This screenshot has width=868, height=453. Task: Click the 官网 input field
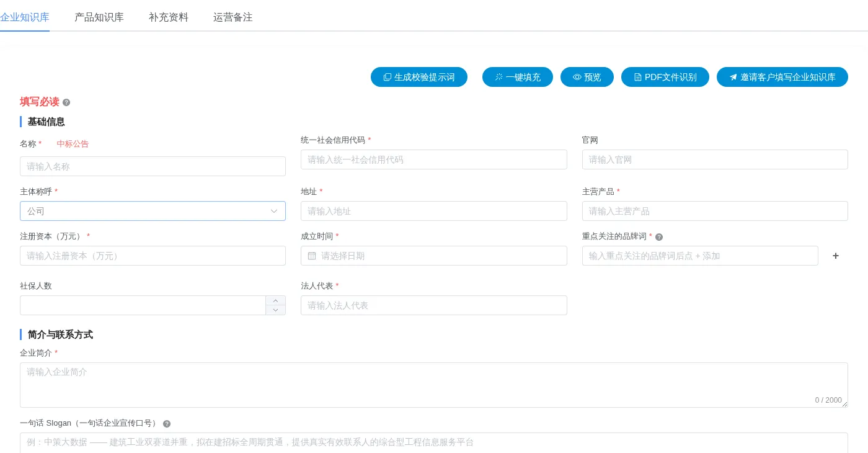tap(715, 159)
